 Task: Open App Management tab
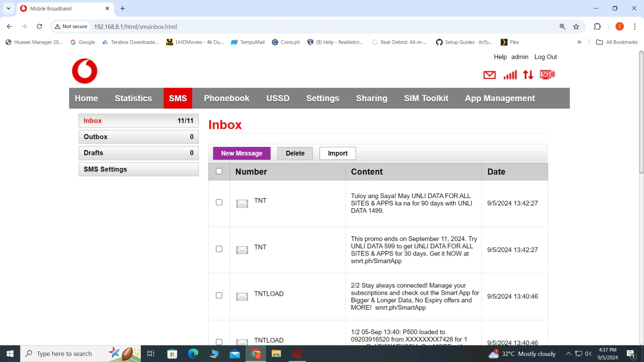(x=500, y=98)
